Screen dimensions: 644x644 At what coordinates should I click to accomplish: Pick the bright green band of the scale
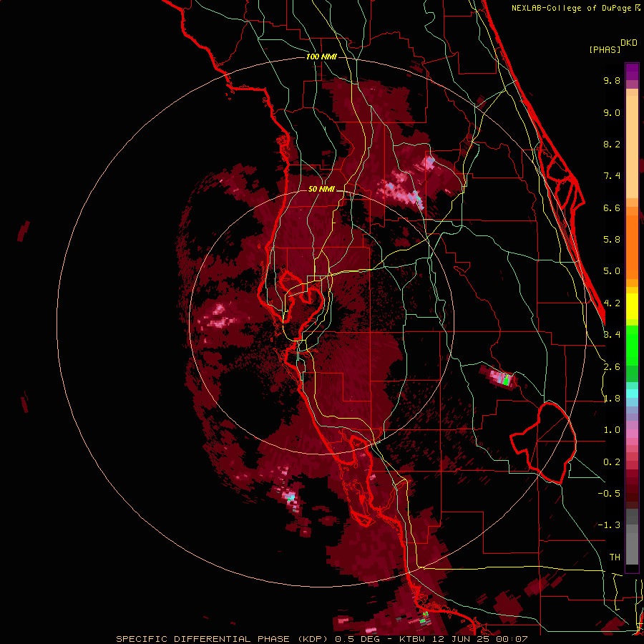(x=632, y=345)
